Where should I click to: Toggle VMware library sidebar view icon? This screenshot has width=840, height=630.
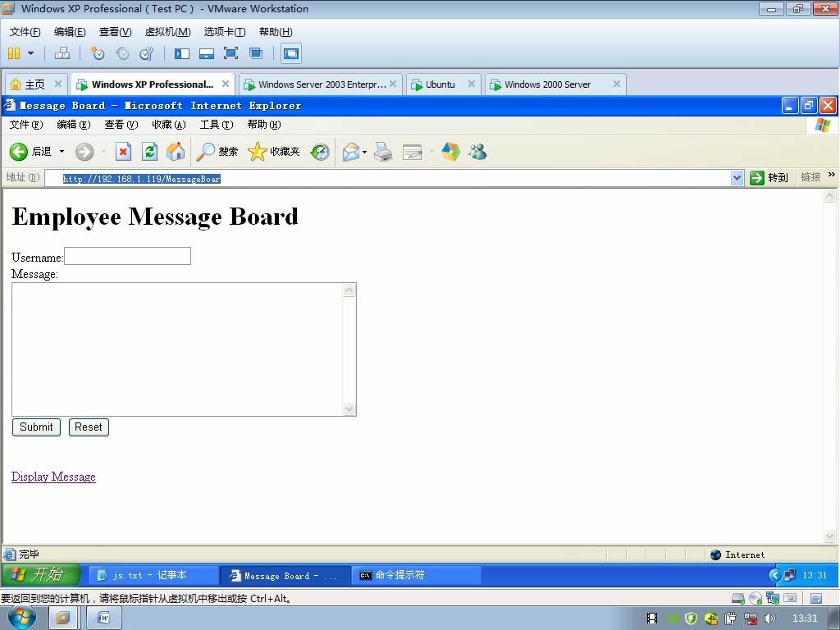point(182,53)
